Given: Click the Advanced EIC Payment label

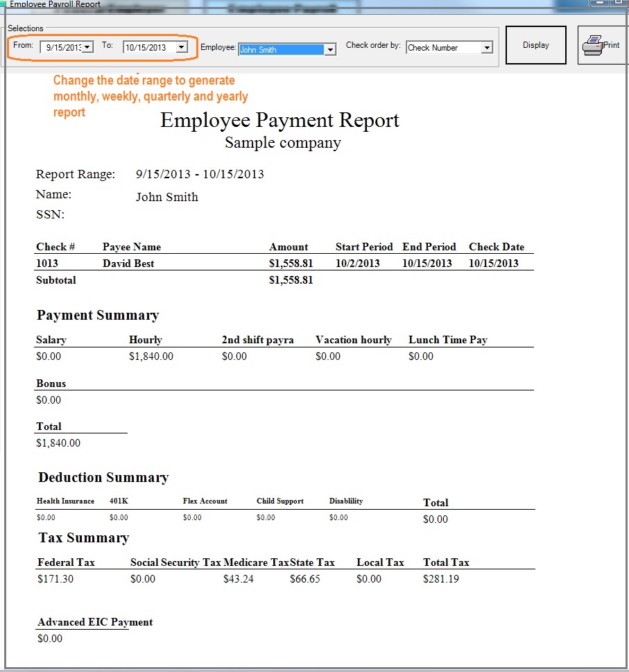Looking at the screenshot, I should 94,622.
